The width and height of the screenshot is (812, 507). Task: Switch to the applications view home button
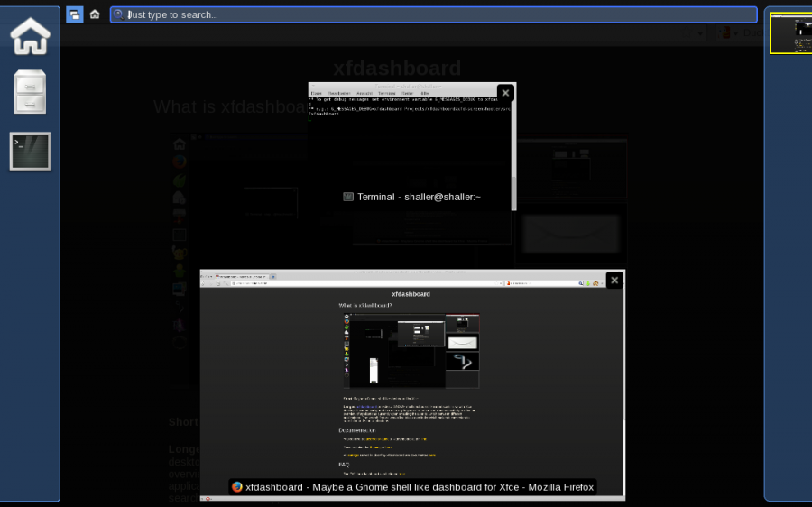95,14
